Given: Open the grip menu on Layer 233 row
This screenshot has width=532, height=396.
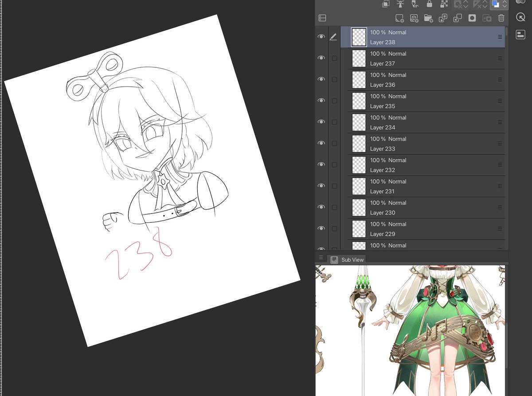Looking at the screenshot, I should [x=500, y=143].
